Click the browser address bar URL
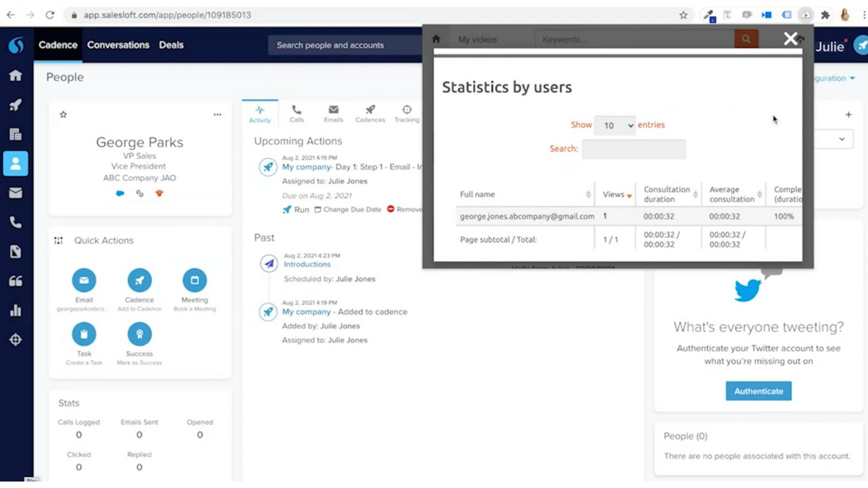 (x=167, y=14)
